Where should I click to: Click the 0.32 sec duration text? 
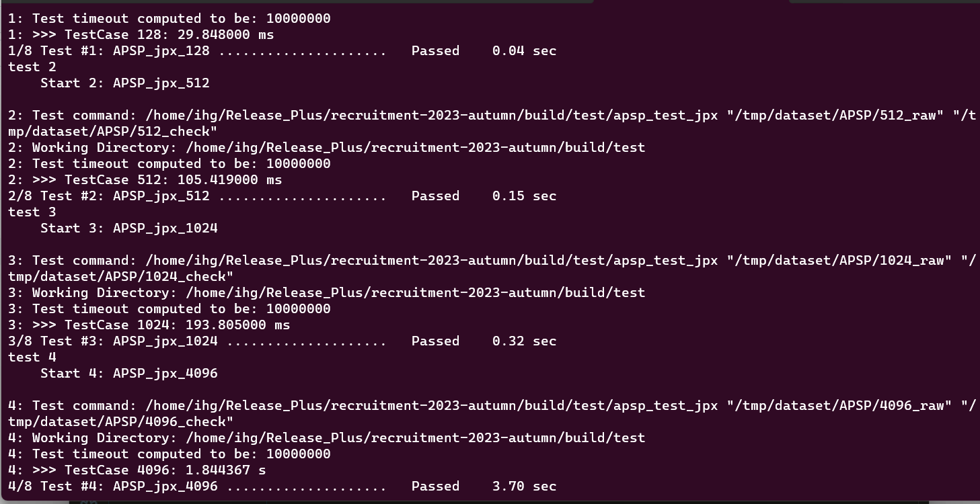tap(524, 341)
